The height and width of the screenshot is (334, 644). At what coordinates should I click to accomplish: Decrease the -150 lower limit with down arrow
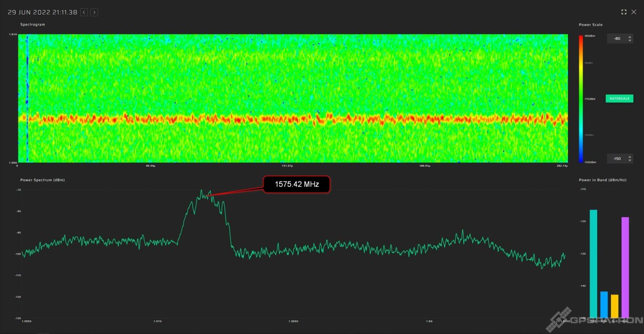[x=630, y=160]
